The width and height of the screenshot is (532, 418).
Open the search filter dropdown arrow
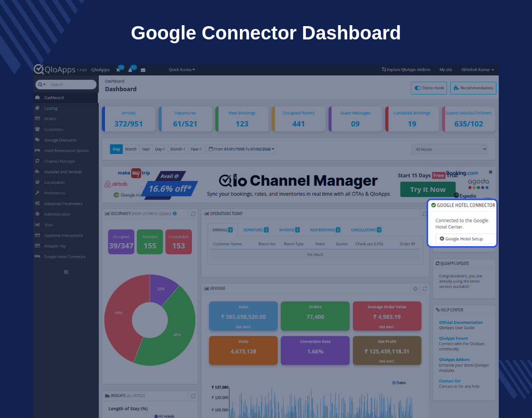click(42, 85)
